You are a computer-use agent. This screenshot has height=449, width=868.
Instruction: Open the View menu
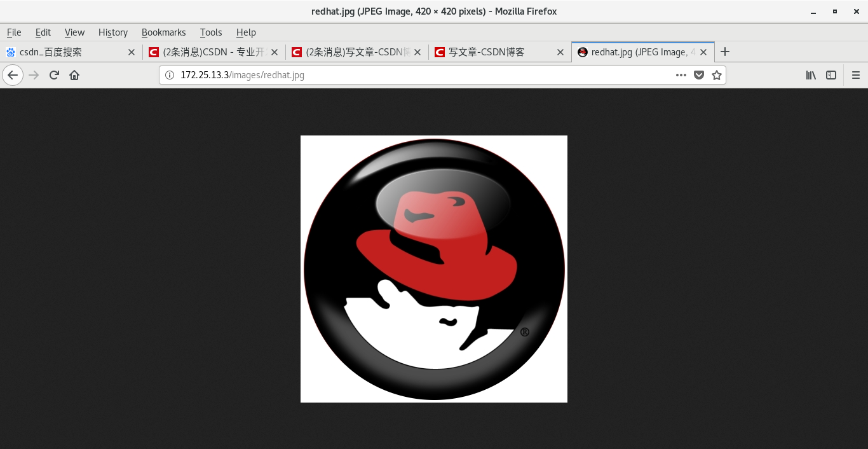(74, 32)
